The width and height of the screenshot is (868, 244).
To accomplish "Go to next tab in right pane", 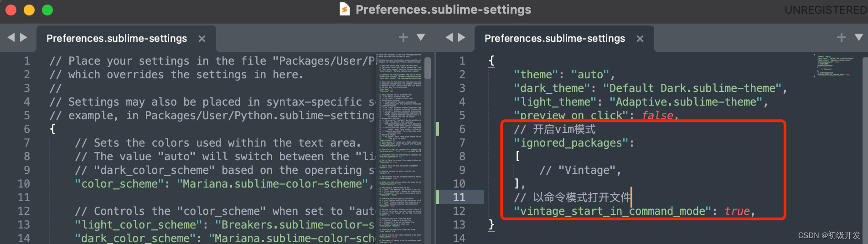I will pos(462,37).
